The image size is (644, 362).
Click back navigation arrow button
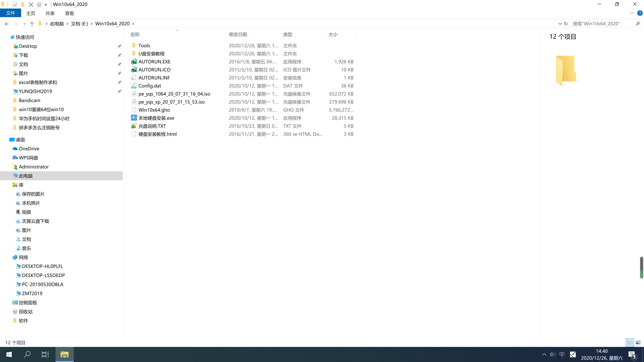click(6, 23)
